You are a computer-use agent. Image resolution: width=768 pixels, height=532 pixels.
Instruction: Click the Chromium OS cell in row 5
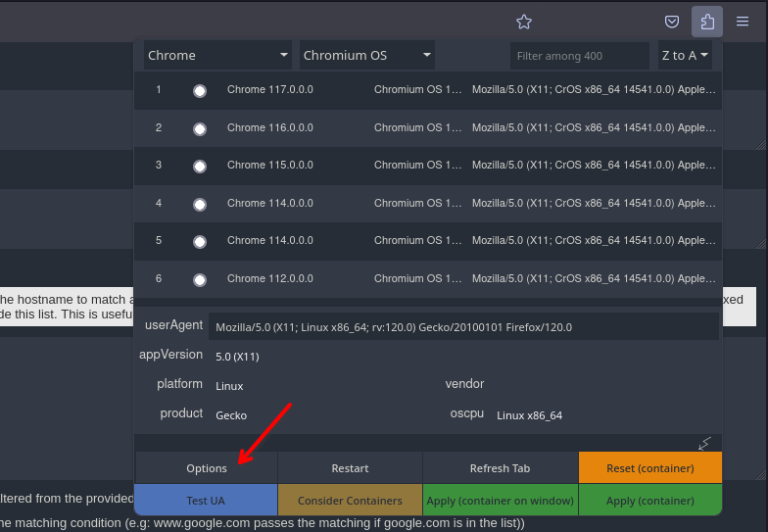(x=417, y=241)
